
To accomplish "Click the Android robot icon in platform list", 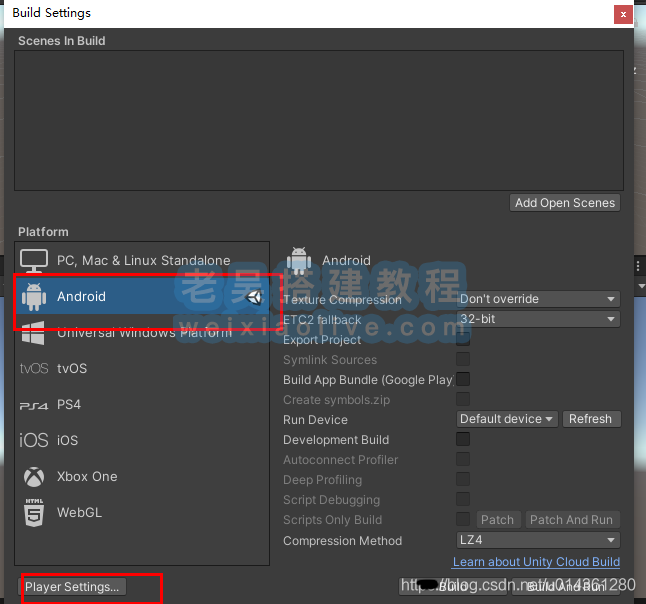I will (34, 297).
